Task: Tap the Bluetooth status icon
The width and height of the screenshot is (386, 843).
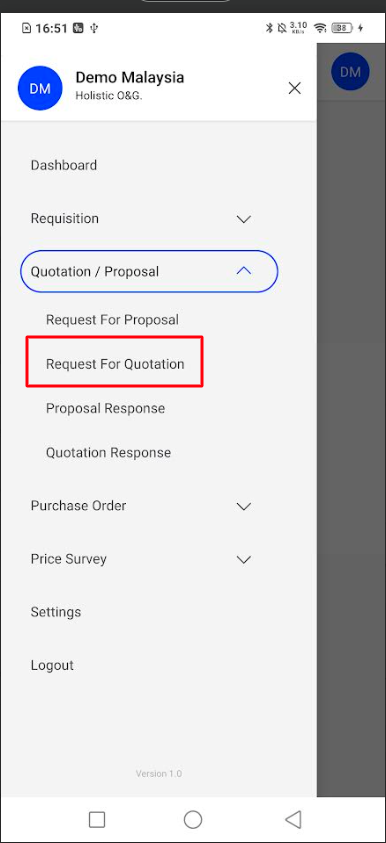Action: [269, 28]
